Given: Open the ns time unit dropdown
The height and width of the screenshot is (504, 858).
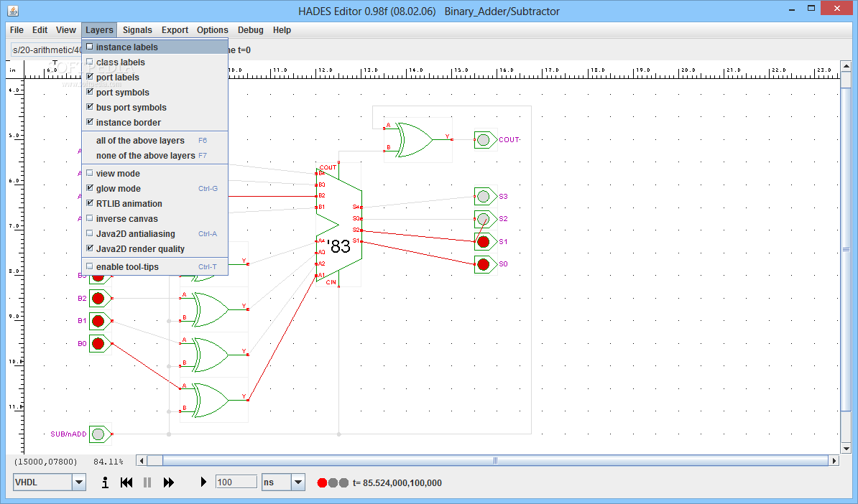Looking at the screenshot, I should point(298,482).
